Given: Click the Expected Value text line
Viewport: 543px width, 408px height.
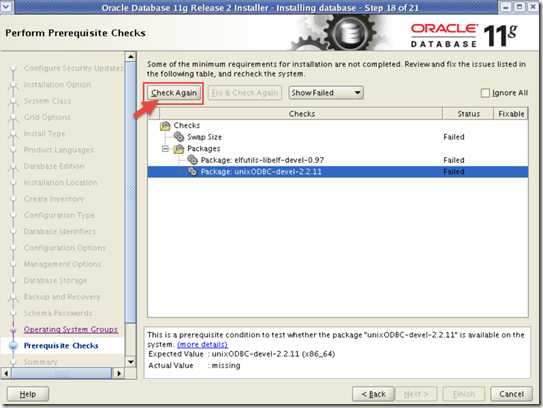Looking at the screenshot, I should pos(242,354).
